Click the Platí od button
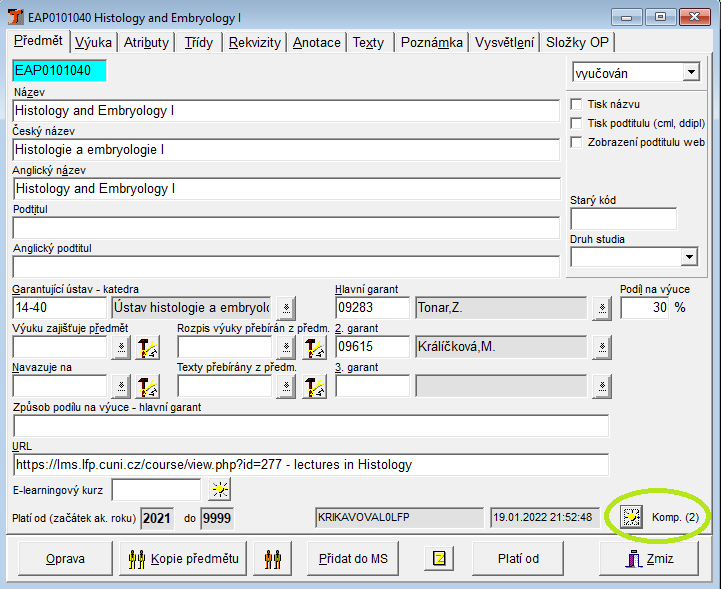 [518, 559]
